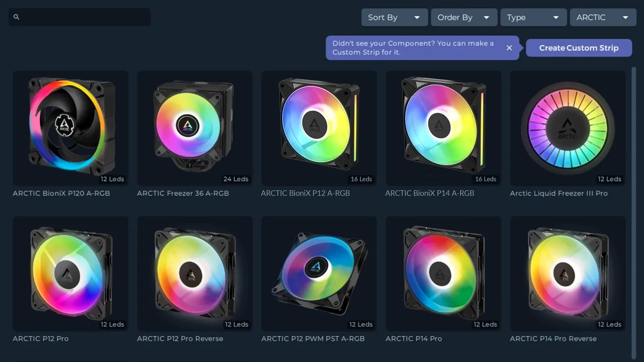The height and width of the screenshot is (362, 644).
Task: Select the ARCTIC BioniX P120 A-RGB thumbnail
Action: 71,128
